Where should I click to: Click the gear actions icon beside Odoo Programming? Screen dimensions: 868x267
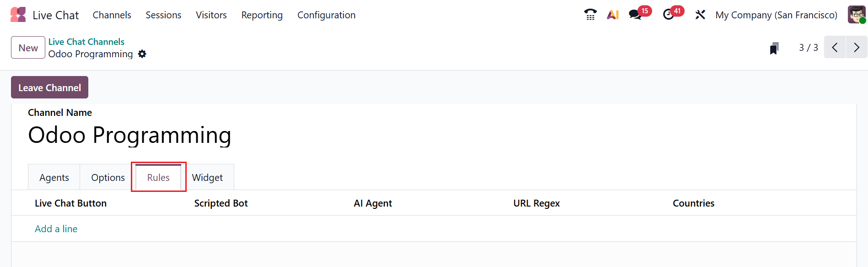(x=142, y=54)
